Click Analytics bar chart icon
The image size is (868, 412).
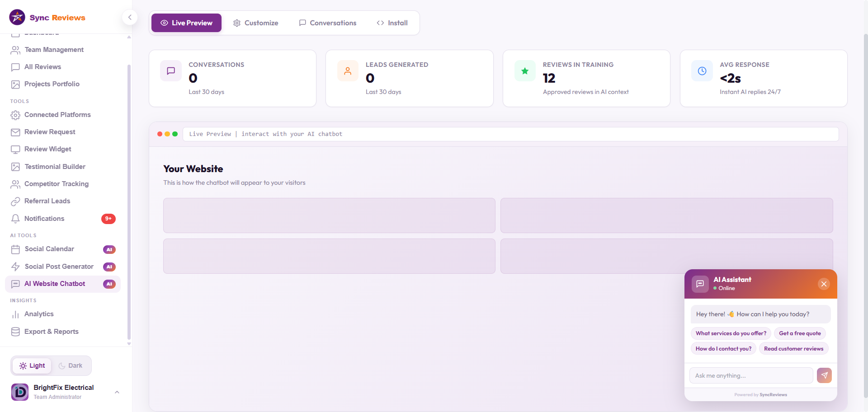click(x=15, y=314)
